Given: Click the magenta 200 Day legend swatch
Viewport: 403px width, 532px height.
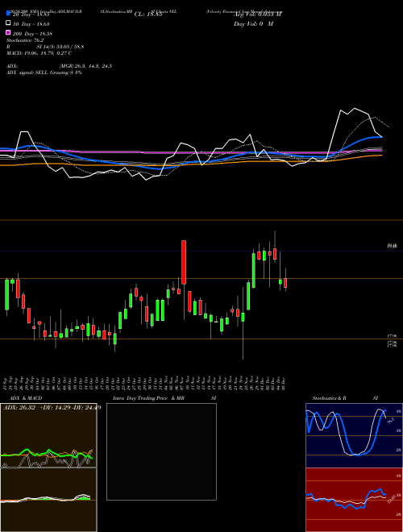Looking at the screenshot, I should pyautogui.click(x=8, y=32).
